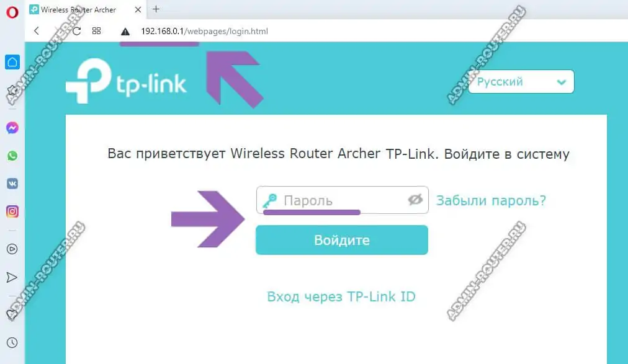This screenshot has height=364, width=628.
Task: Open the Opera menu logo
Action: coord(12,12)
